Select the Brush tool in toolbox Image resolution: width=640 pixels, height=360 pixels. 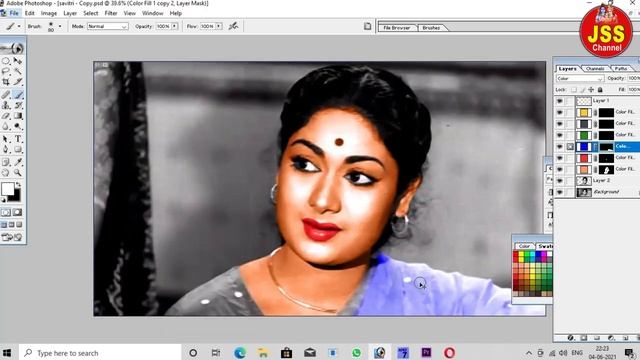[x=18, y=95]
